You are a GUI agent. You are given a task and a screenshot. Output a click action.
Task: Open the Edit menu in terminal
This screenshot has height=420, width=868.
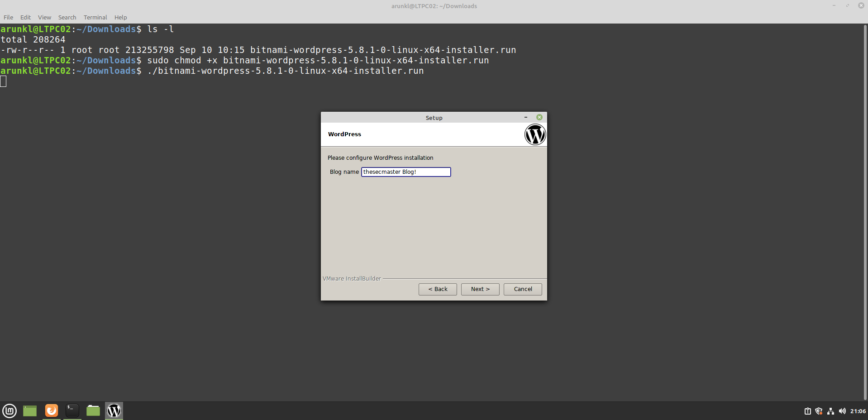pyautogui.click(x=25, y=17)
